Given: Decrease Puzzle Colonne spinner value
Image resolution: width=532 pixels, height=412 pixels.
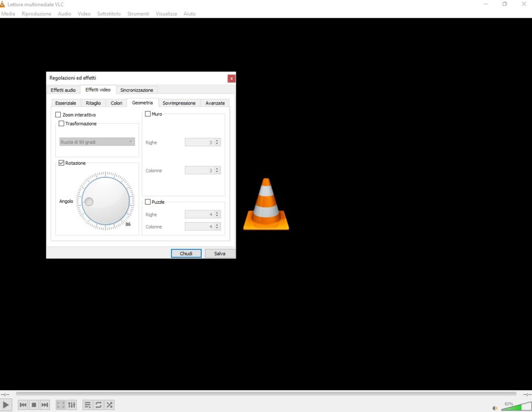Looking at the screenshot, I should [x=217, y=228].
